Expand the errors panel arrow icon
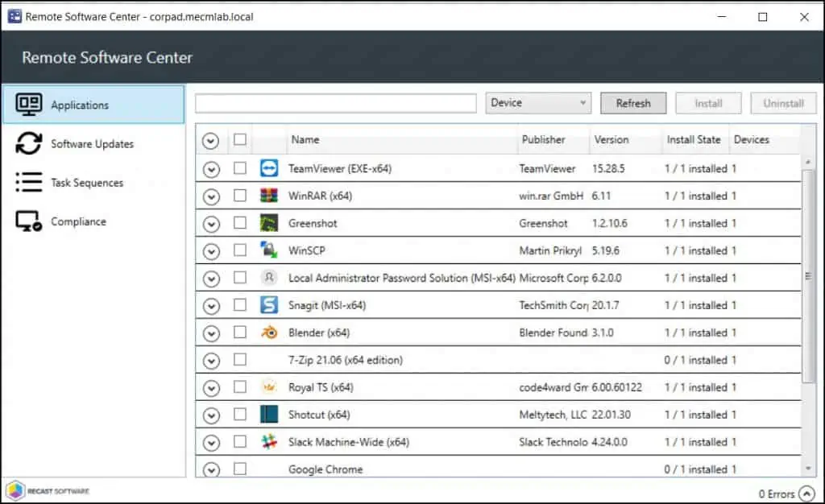This screenshot has height=504, width=825. 806,494
